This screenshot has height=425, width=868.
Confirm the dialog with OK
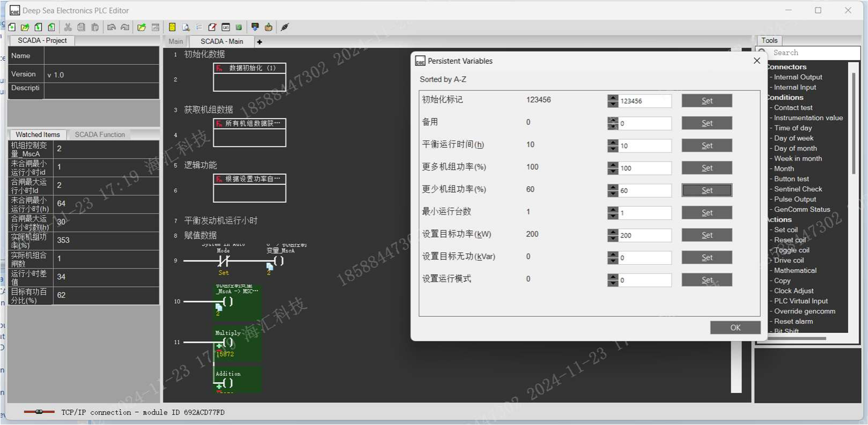pyautogui.click(x=736, y=327)
